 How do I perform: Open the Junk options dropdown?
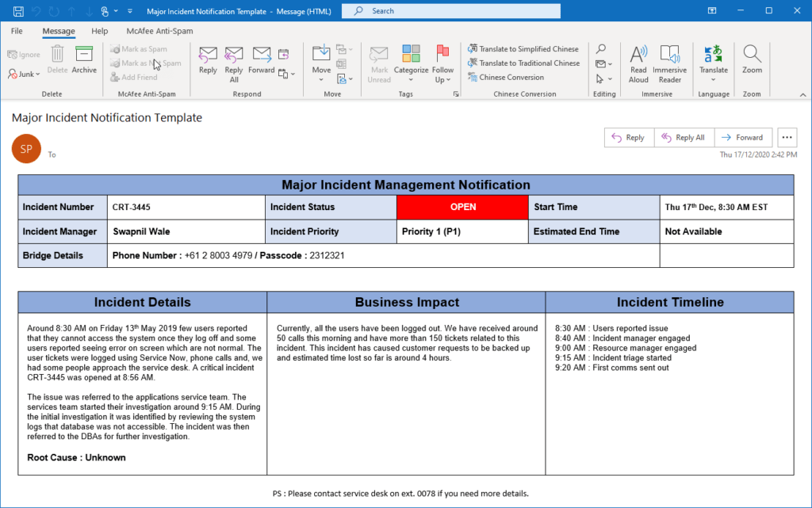[x=24, y=74]
